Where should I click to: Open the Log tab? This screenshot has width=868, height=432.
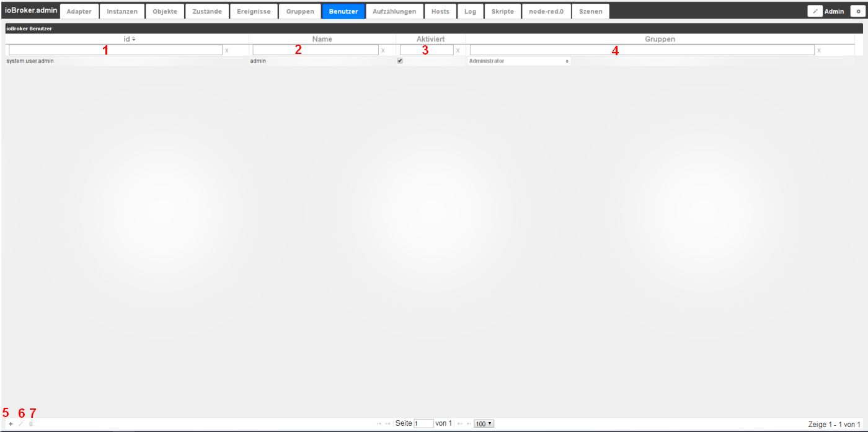(x=471, y=11)
